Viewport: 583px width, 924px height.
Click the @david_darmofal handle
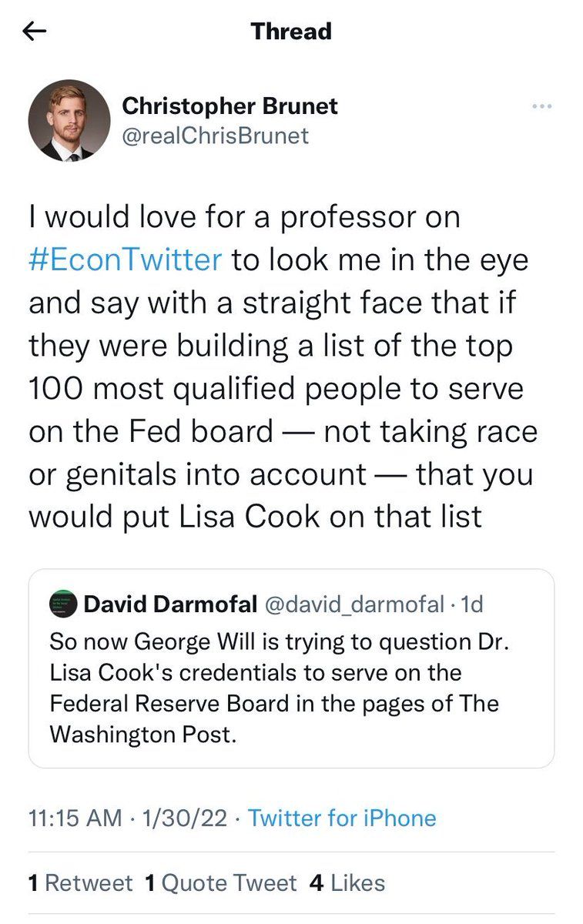[354, 604]
